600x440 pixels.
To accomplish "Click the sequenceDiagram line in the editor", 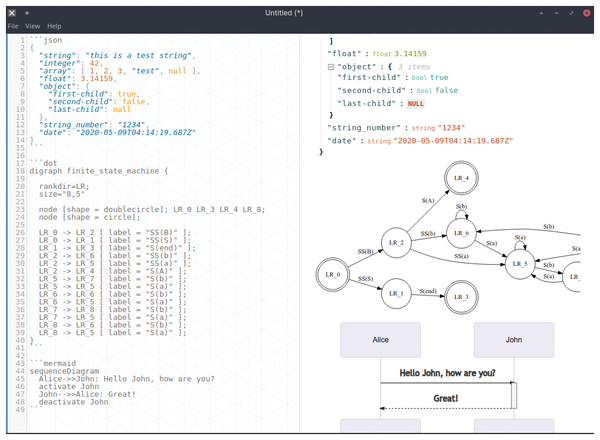I will [64, 372].
